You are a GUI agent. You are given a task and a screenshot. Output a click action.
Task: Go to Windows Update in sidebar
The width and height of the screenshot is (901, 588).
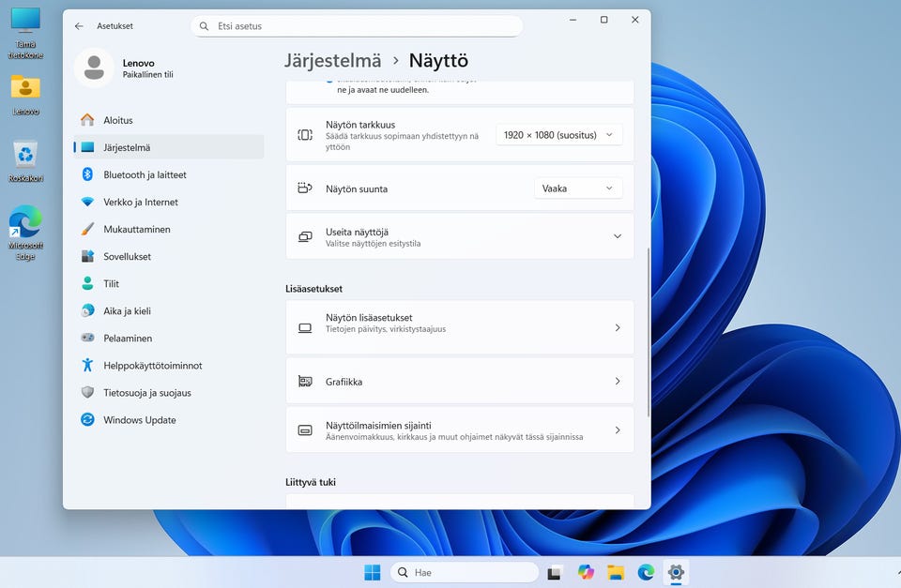139,420
